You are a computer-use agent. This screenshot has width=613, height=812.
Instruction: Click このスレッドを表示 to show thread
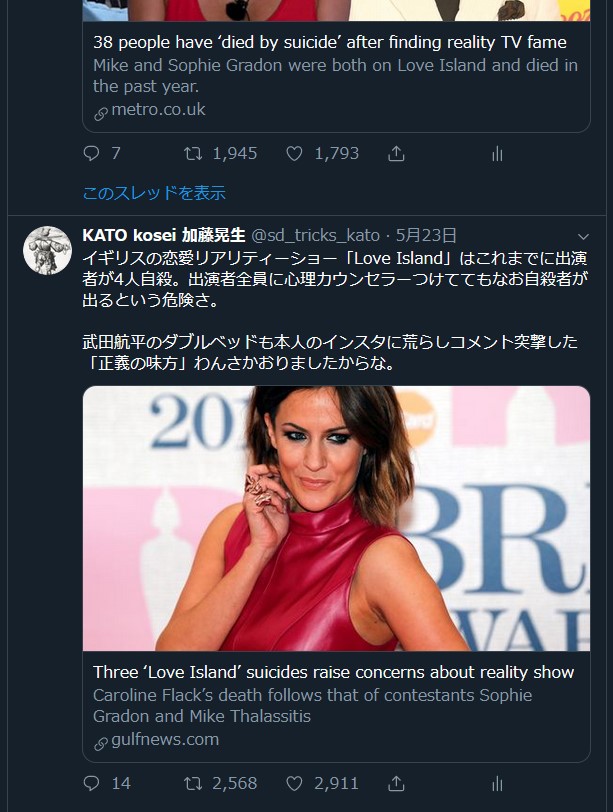click(x=154, y=193)
